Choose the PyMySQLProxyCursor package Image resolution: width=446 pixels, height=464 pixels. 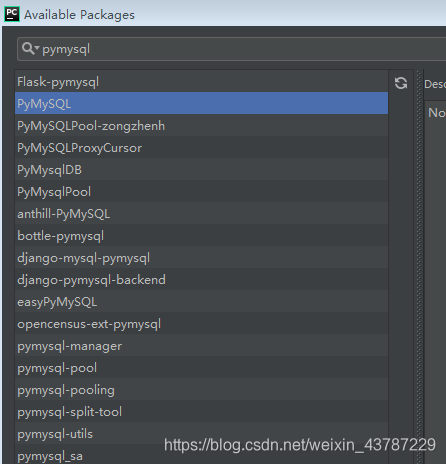201,147
